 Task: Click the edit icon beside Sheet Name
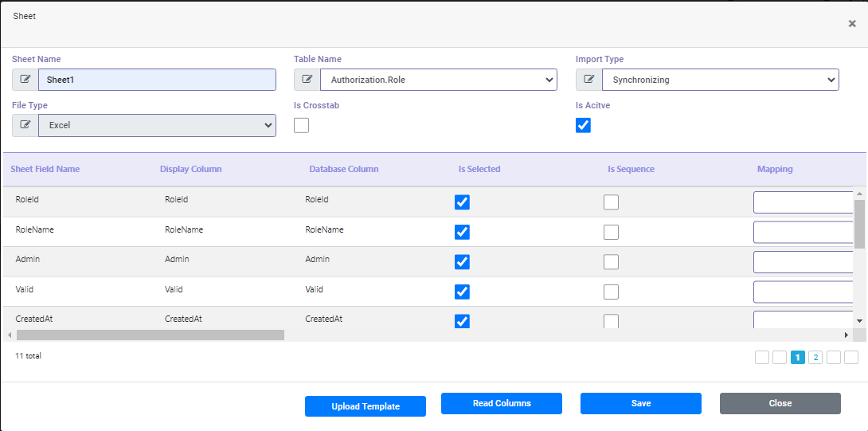pos(25,80)
